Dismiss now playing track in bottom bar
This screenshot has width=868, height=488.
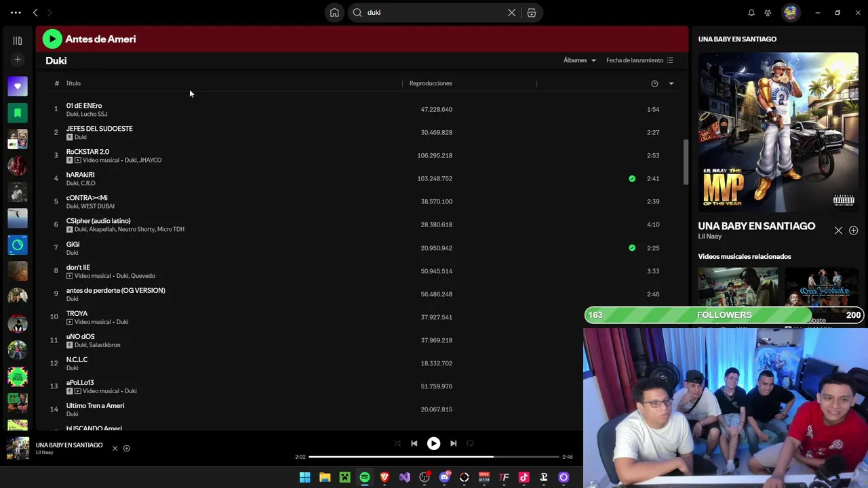[x=115, y=448]
